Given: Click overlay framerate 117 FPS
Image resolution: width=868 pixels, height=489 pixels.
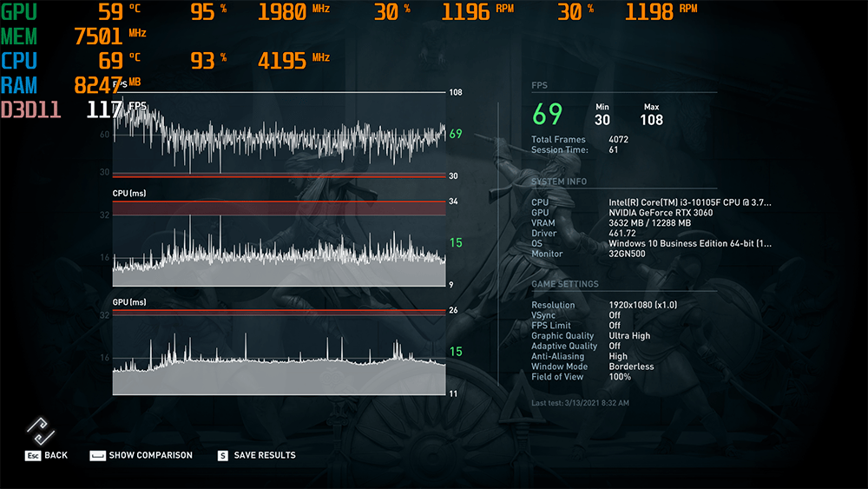Looking at the screenshot, I should [117, 109].
